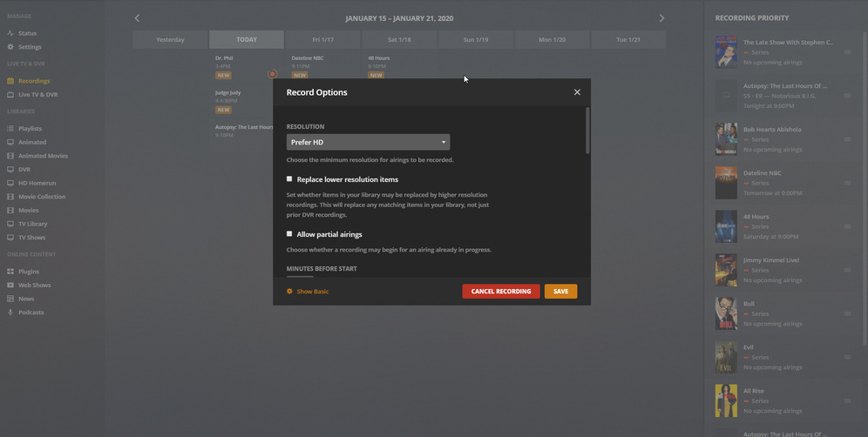Image resolution: width=868 pixels, height=437 pixels.
Task: Open Live TV & DVR sidebar item
Action: coord(32,95)
